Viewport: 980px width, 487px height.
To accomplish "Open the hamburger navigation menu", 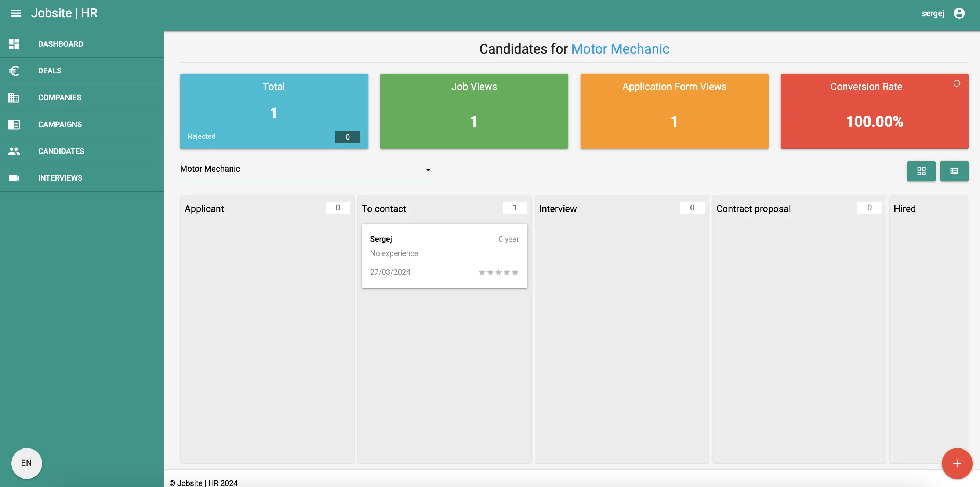I will coord(16,13).
